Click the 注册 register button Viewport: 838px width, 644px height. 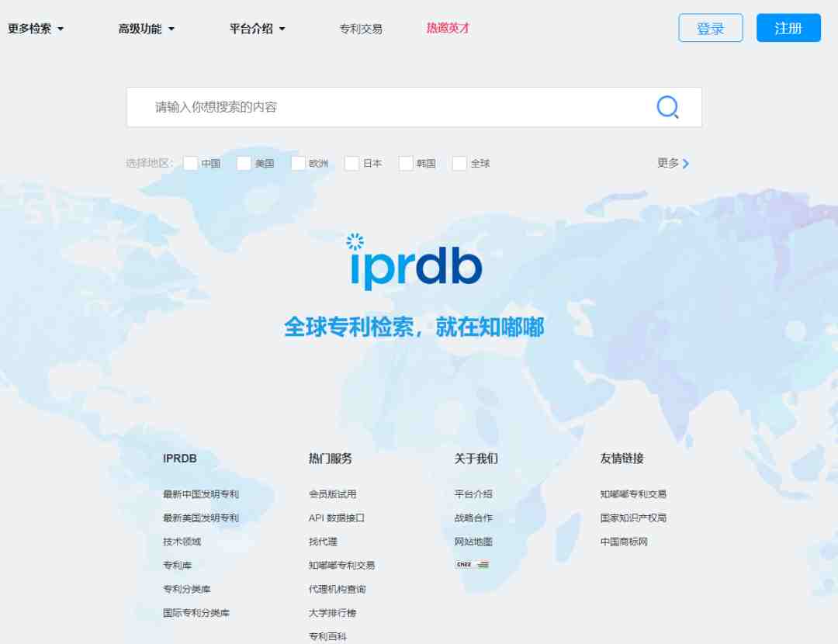point(788,28)
